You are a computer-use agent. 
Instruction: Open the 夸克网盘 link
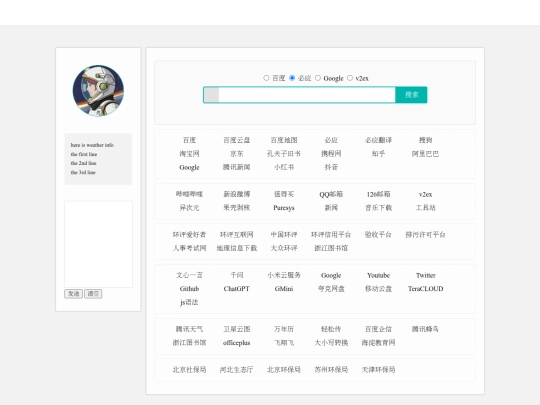331,289
